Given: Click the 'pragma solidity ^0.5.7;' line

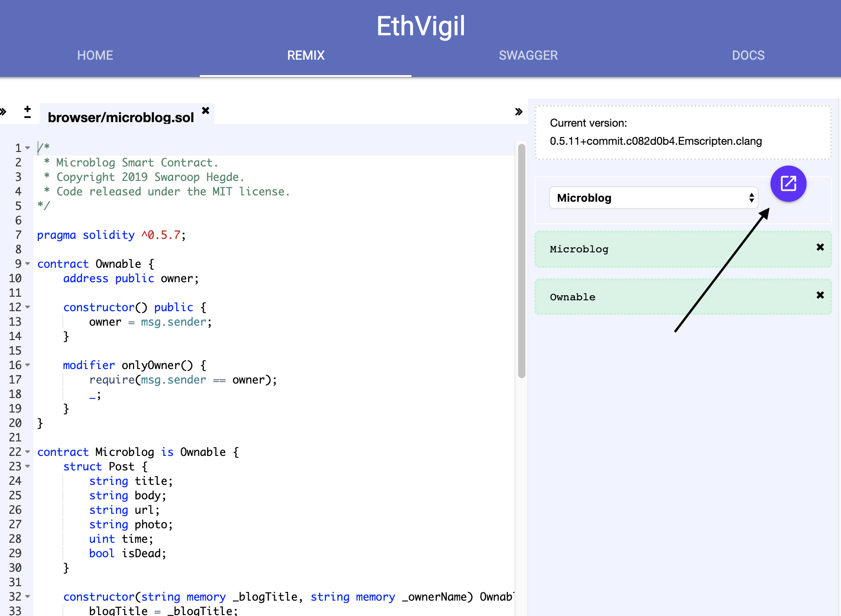Looking at the screenshot, I should tap(111, 235).
